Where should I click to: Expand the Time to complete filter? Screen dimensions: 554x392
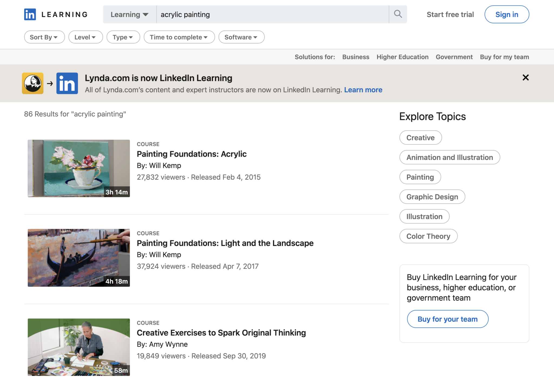[x=179, y=37]
